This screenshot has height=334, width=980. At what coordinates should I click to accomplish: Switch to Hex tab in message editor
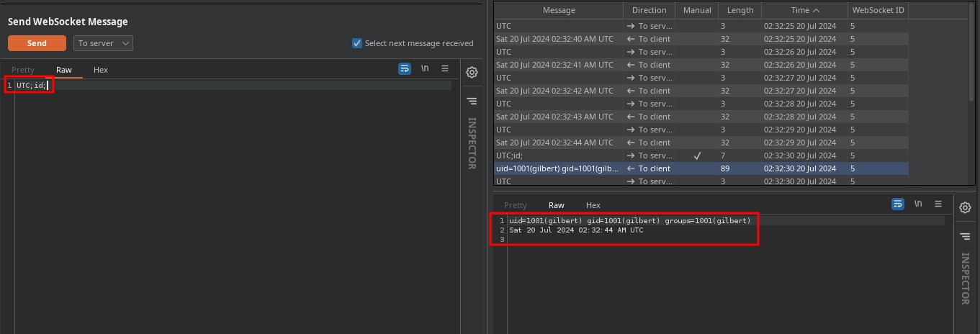[101, 70]
